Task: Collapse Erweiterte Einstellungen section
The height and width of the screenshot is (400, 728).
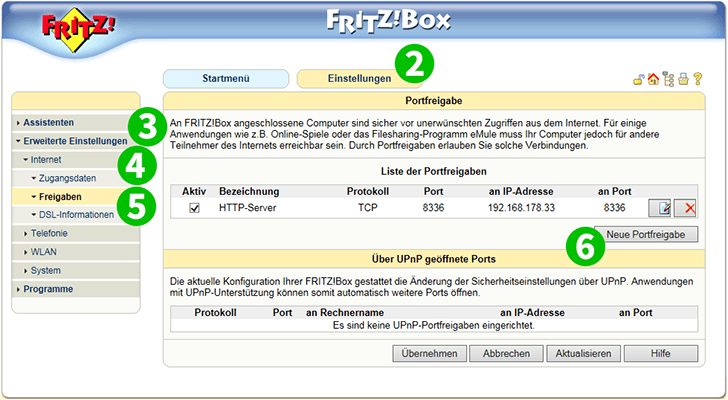Action: coord(76,141)
